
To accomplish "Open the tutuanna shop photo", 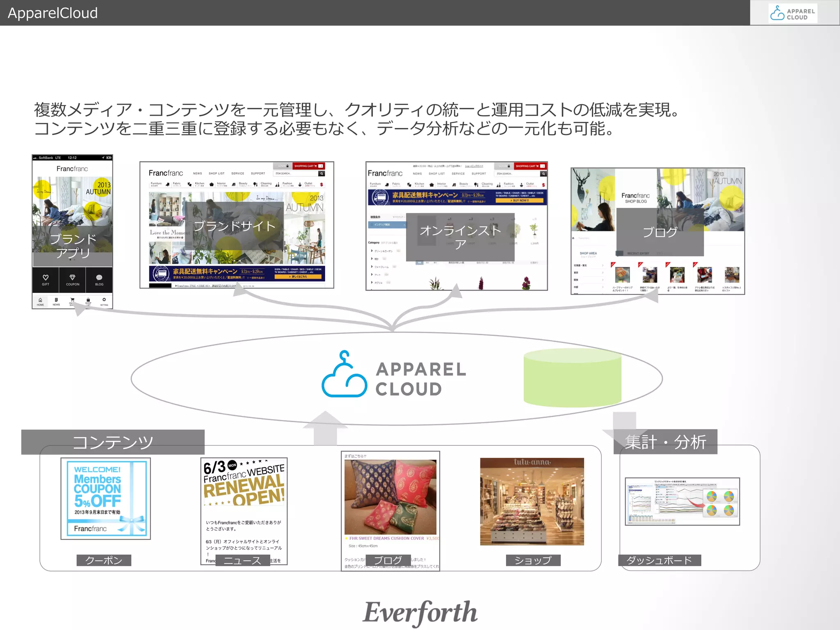I will 532,501.
